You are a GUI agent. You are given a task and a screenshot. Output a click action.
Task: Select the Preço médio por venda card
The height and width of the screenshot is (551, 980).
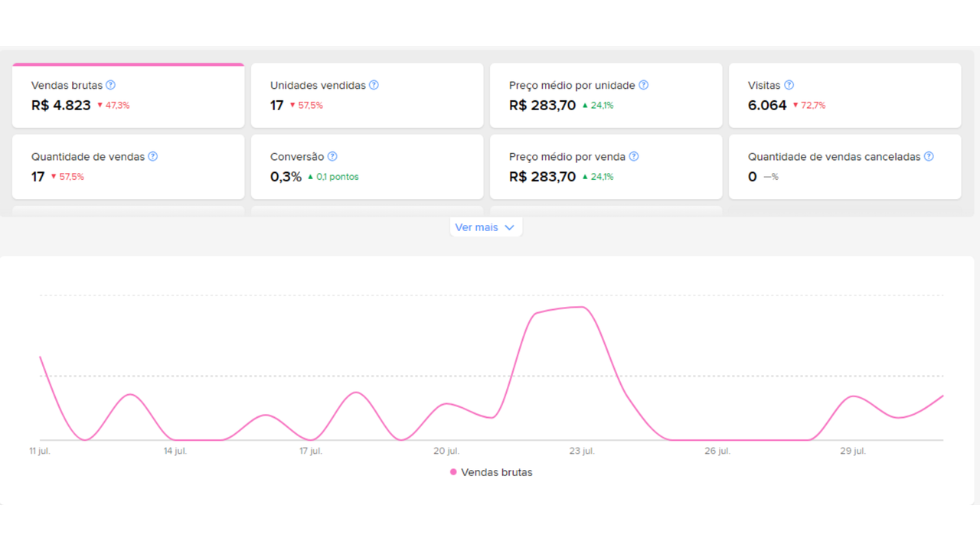click(606, 167)
